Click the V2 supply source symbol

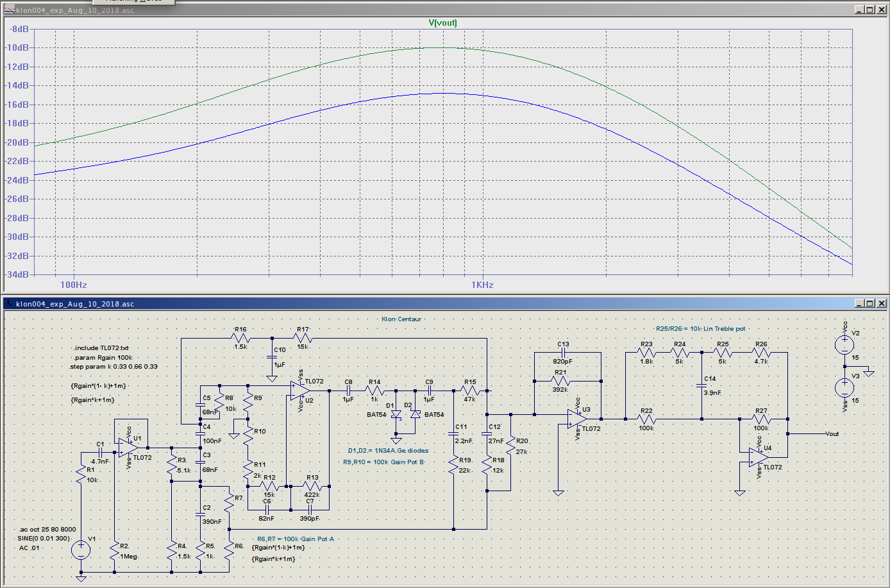pyautogui.click(x=844, y=344)
